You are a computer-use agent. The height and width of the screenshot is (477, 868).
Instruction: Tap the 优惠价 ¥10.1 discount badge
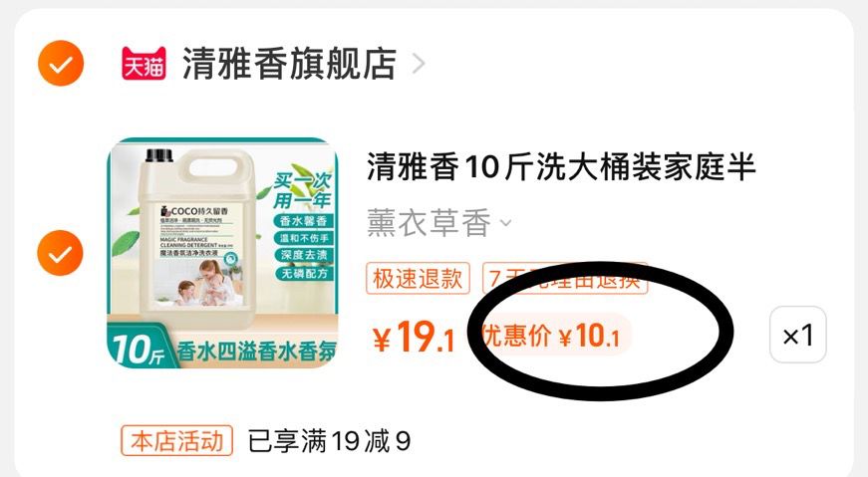552,335
